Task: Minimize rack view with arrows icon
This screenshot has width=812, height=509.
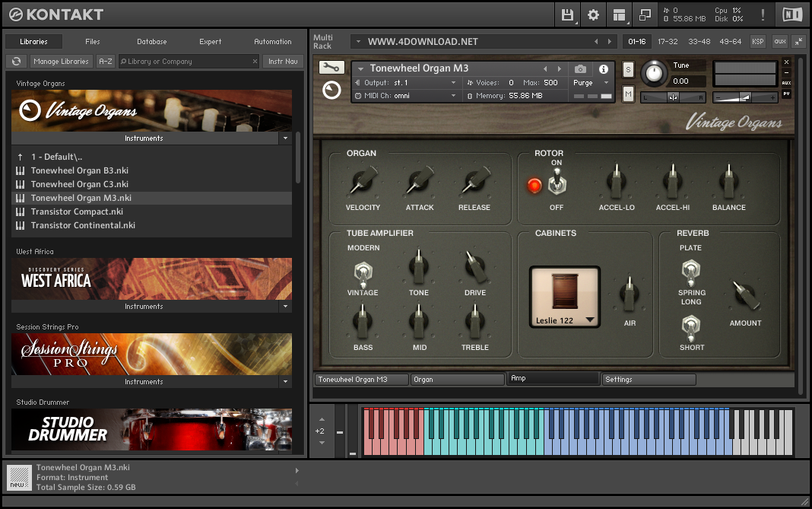Action: [798, 41]
